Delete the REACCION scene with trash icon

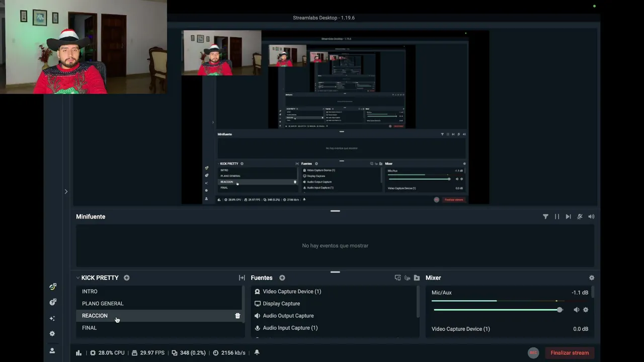tap(237, 316)
